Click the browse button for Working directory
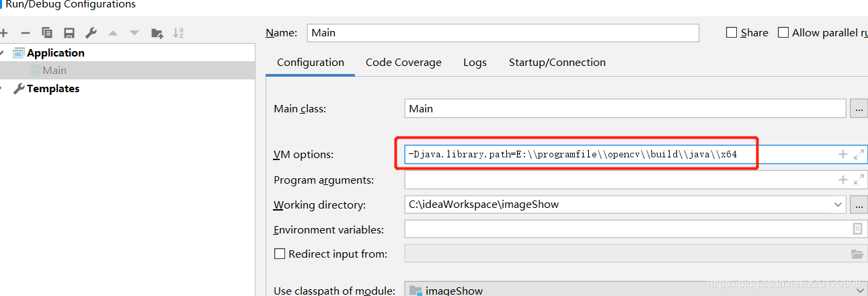Screen dimensions: 868x296 coord(859,205)
